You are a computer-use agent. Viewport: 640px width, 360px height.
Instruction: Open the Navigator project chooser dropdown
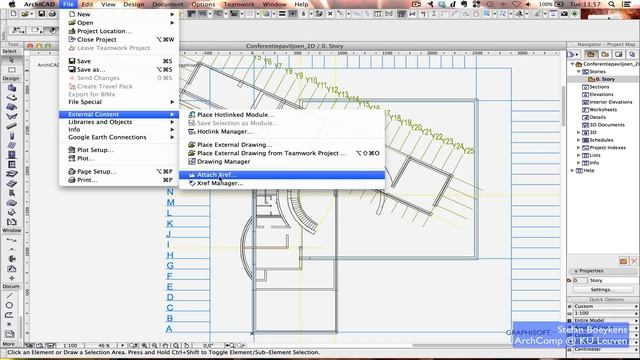pos(573,54)
